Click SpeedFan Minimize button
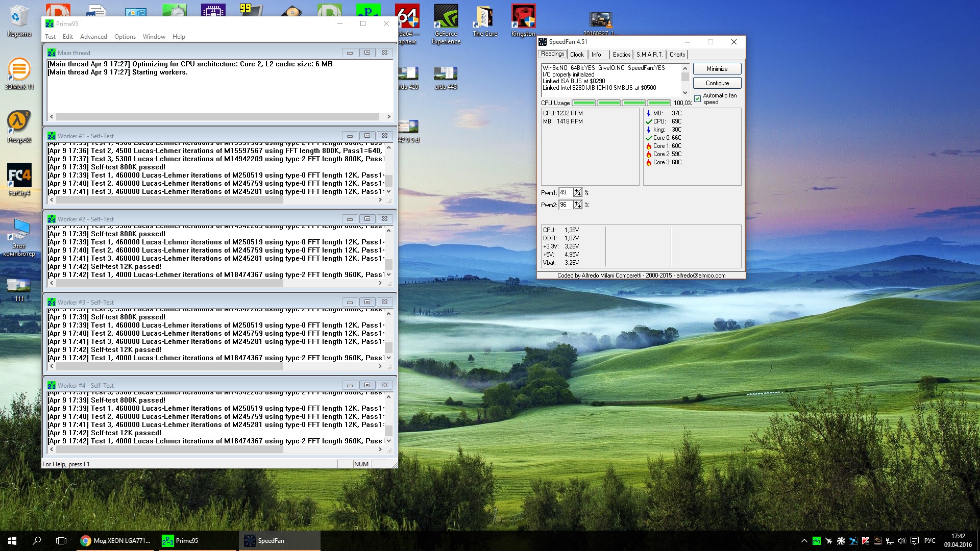 click(x=717, y=69)
